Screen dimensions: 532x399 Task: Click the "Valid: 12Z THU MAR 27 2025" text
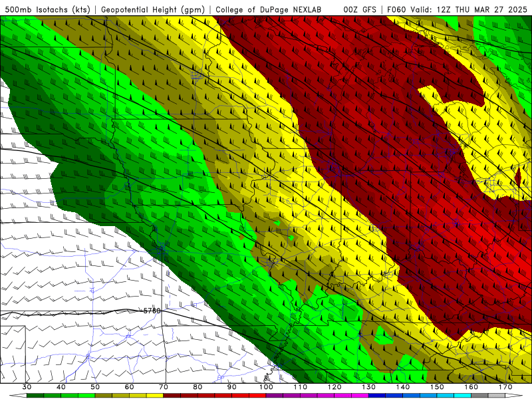click(469, 9)
